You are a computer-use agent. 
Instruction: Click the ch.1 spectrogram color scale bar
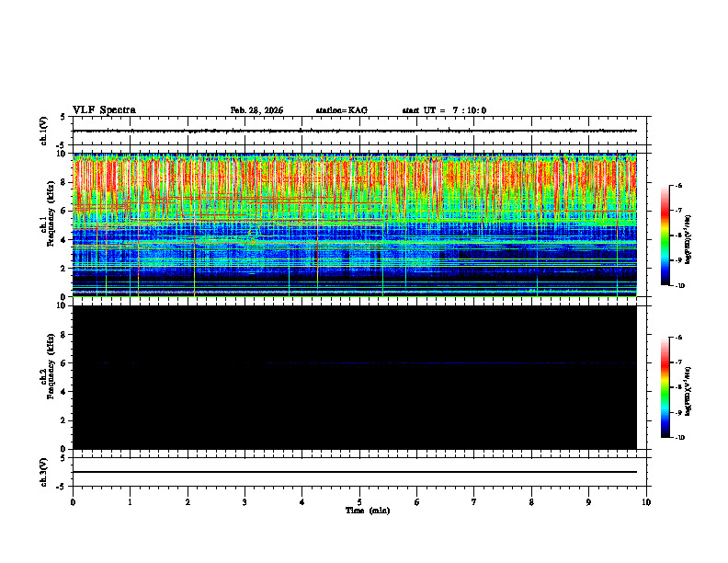point(665,236)
